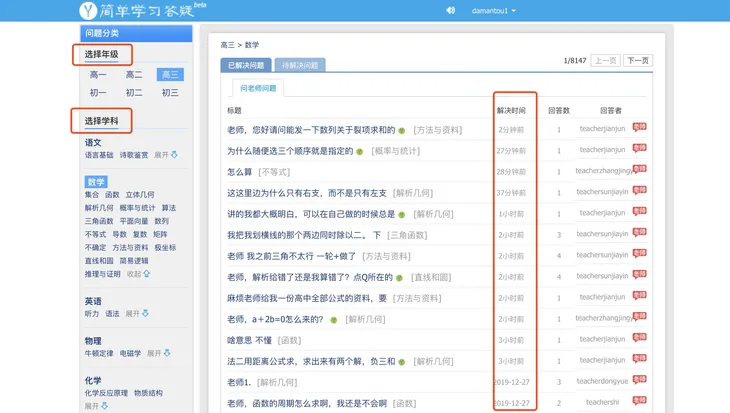This screenshot has height=413, width=730.
Task: Select grade 高二
Action: click(x=134, y=75)
